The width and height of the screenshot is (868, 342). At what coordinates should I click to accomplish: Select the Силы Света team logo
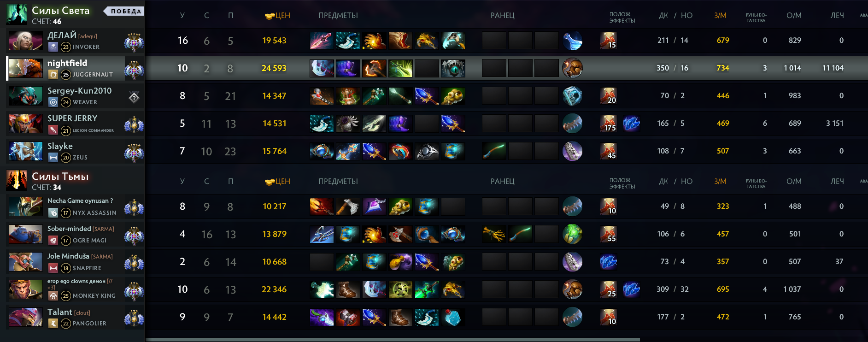[17, 14]
